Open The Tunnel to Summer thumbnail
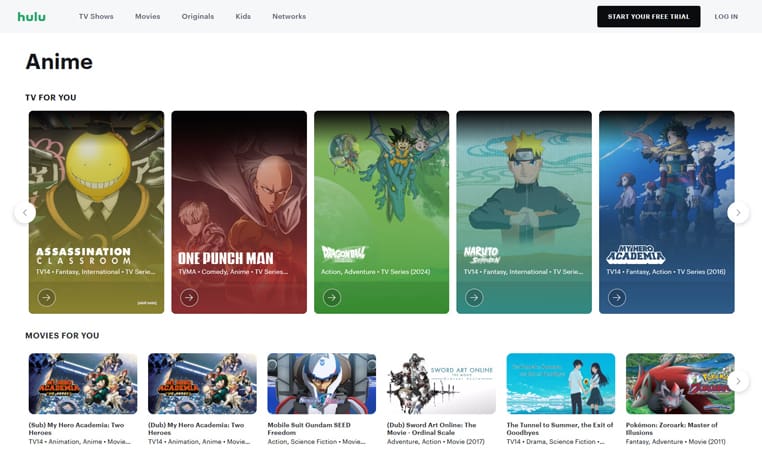Viewport: 762px width, 464px height. 561,383
